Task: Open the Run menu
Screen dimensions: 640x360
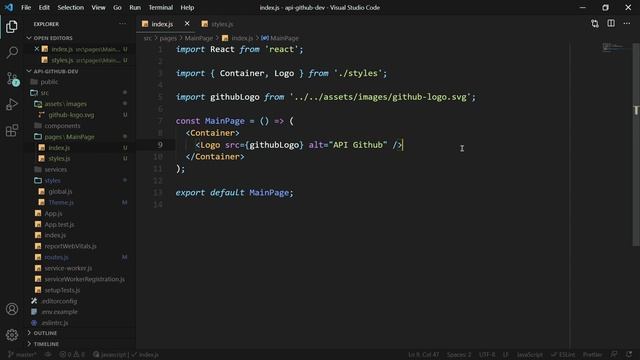Action: tap(135, 7)
